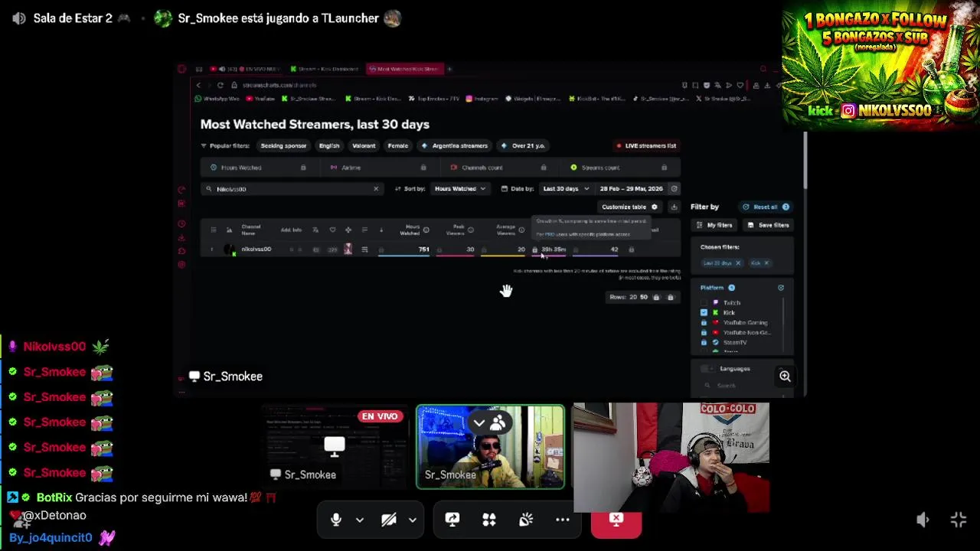Adjust stream volume speaker icon
The height and width of the screenshot is (551, 980).
click(x=923, y=520)
